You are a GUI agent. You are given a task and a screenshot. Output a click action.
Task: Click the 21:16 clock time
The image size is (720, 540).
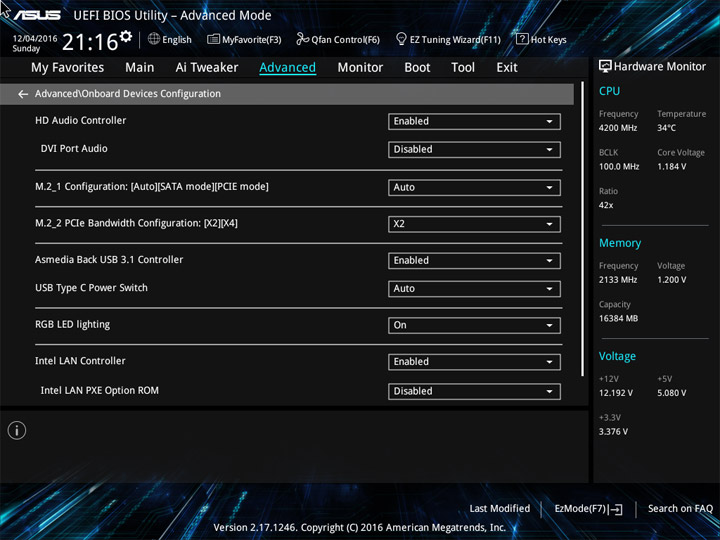point(90,42)
